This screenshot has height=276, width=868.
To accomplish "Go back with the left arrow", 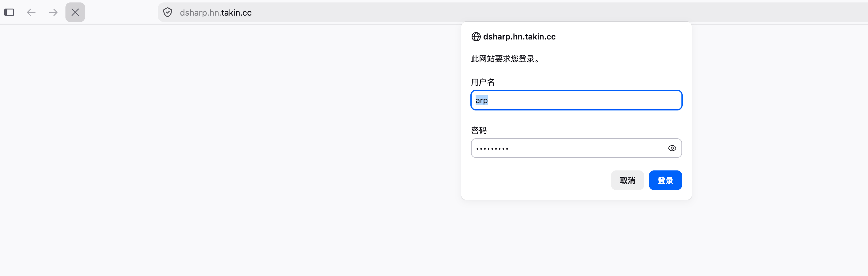I will [31, 13].
